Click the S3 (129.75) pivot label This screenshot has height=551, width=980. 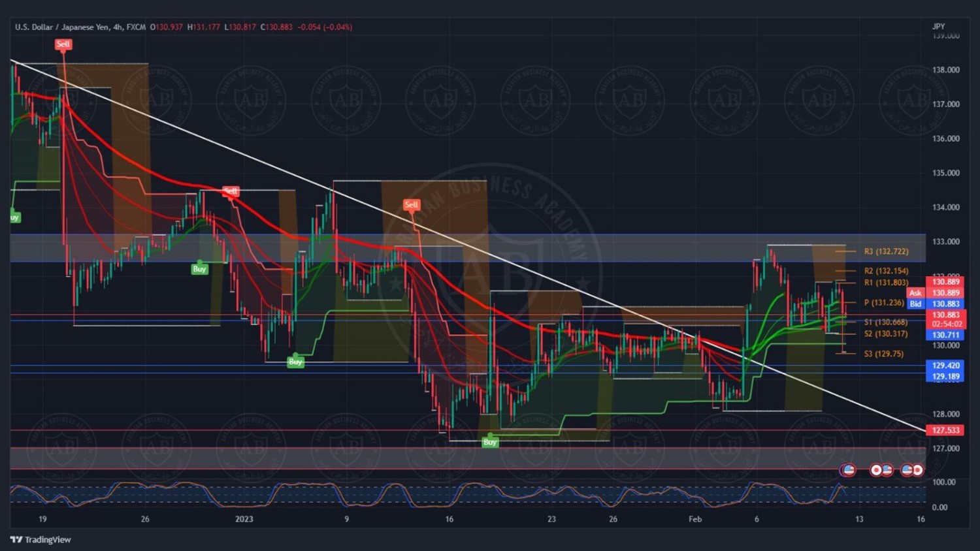[x=884, y=354]
